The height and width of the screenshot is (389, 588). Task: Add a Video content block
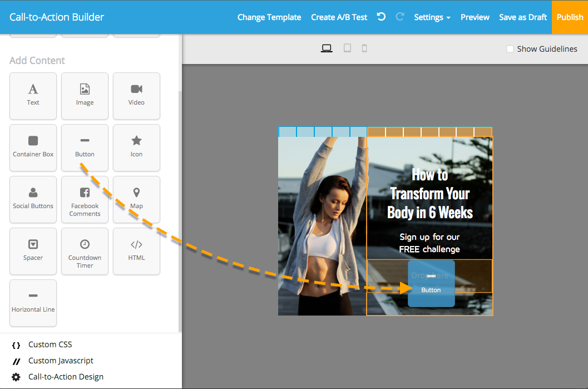pyautogui.click(x=136, y=96)
